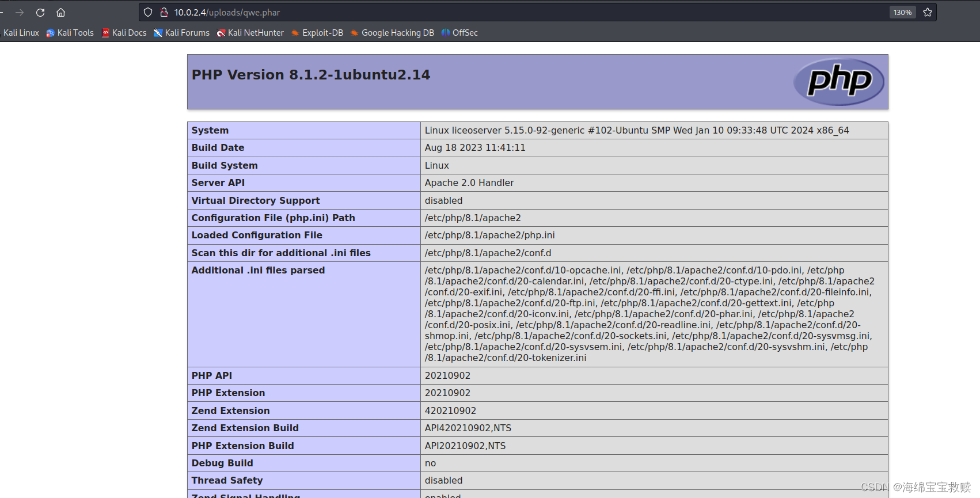Click the PHP logo image
This screenshot has height=498, width=980.
point(839,82)
